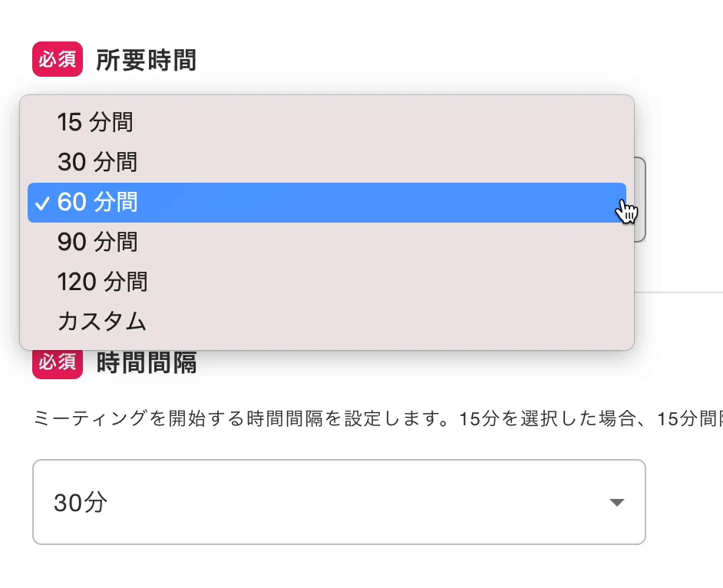Choose 30 分間 from the duration list
723x588 pixels.
pos(97,162)
